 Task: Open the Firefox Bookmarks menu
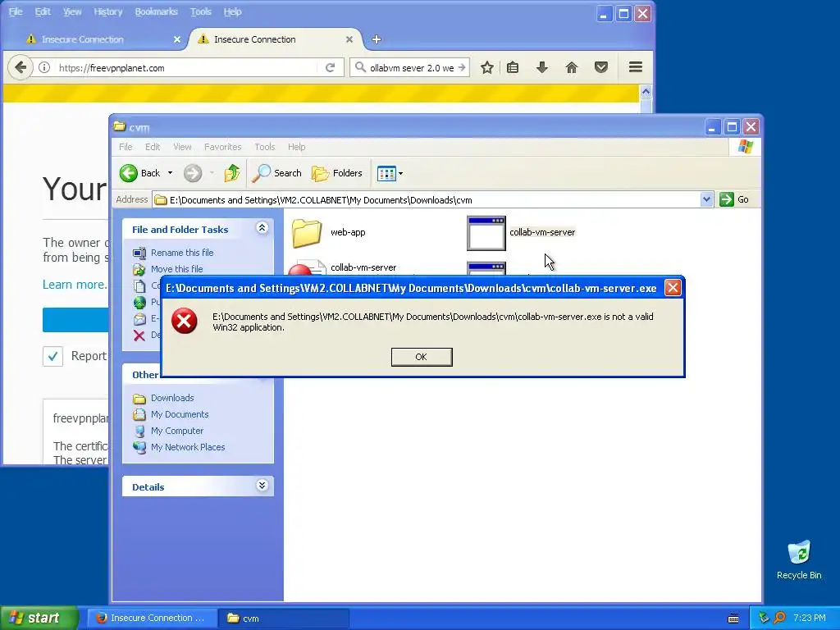[156, 11]
